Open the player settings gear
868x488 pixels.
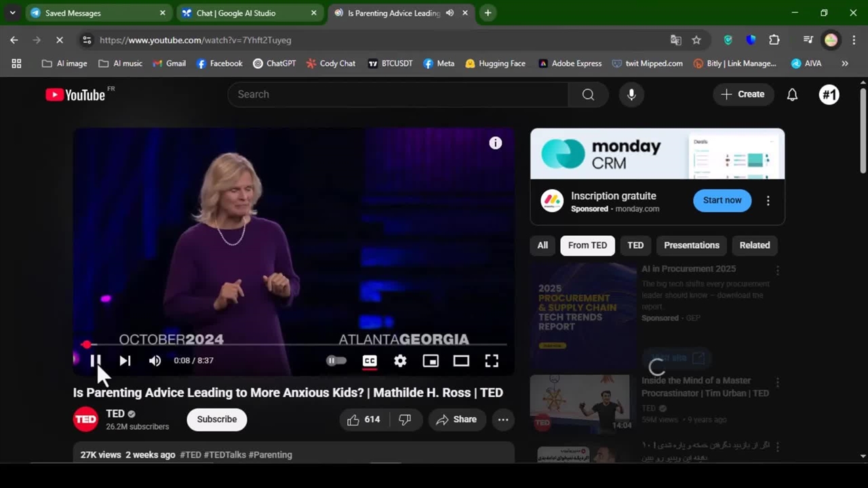click(x=400, y=361)
